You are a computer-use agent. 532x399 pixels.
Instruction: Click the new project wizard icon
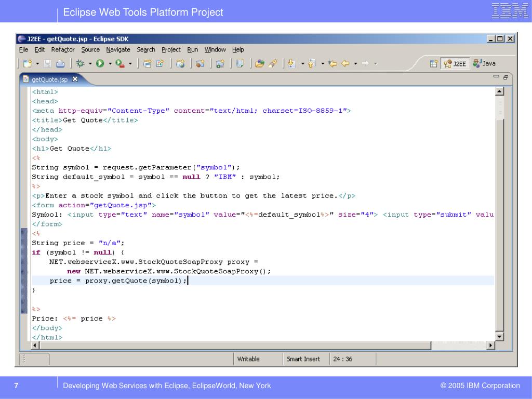(x=147, y=63)
